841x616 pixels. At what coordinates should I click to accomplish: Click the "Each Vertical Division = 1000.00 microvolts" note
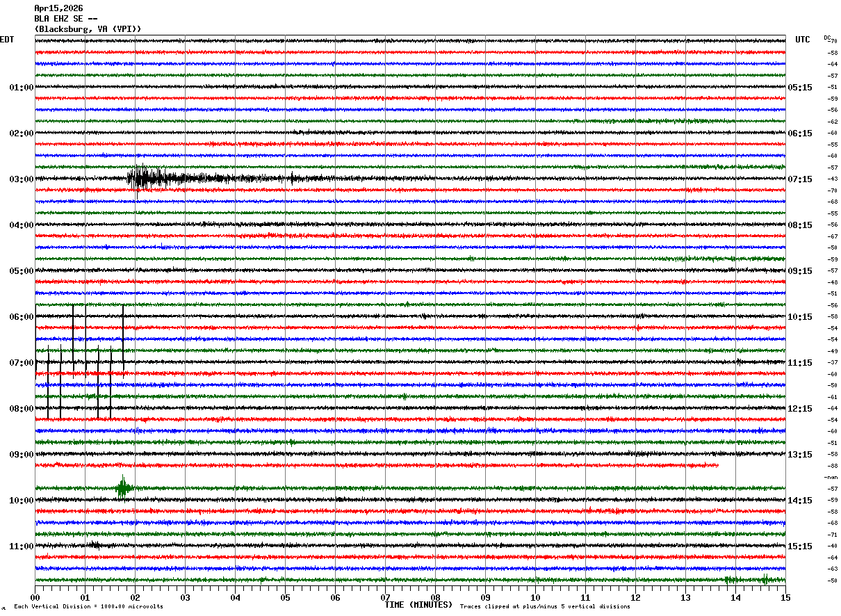coord(88,606)
